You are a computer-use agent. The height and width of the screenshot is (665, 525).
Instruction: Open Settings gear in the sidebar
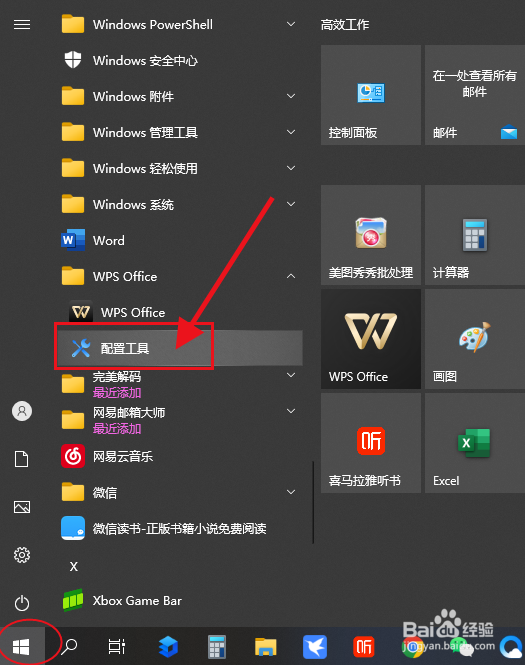22,555
